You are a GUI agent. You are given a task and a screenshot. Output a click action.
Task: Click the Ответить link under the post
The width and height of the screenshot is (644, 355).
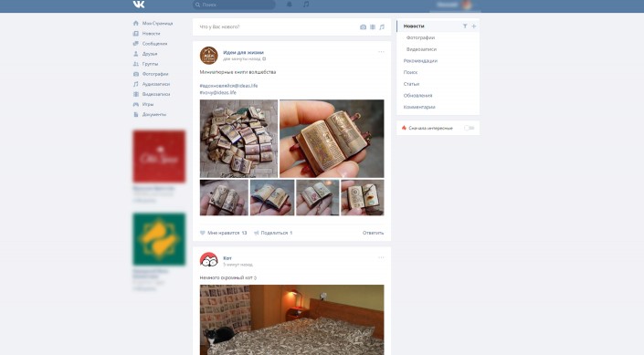(x=373, y=233)
